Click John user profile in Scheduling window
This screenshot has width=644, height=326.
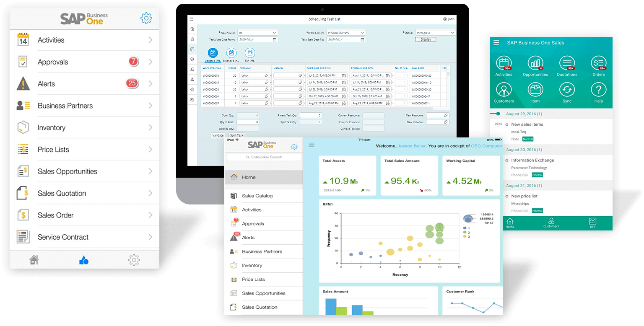(x=449, y=19)
